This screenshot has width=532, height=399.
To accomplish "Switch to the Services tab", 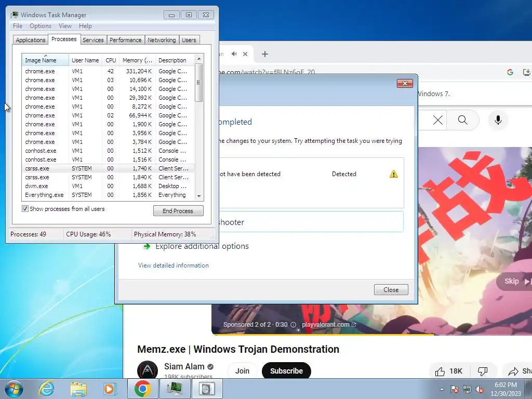I will [93, 40].
